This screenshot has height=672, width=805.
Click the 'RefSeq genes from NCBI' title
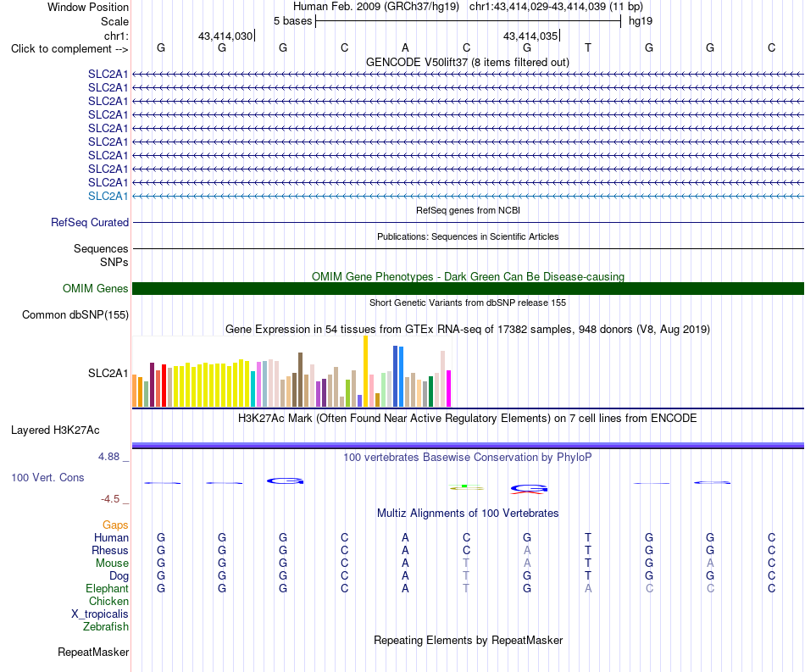click(x=468, y=210)
